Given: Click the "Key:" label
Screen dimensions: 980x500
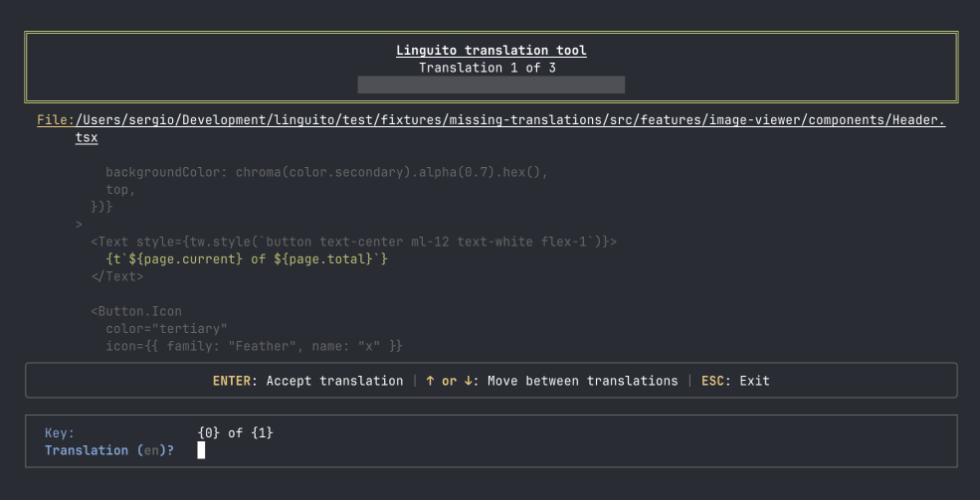Looking at the screenshot, I should pos(60,432).
